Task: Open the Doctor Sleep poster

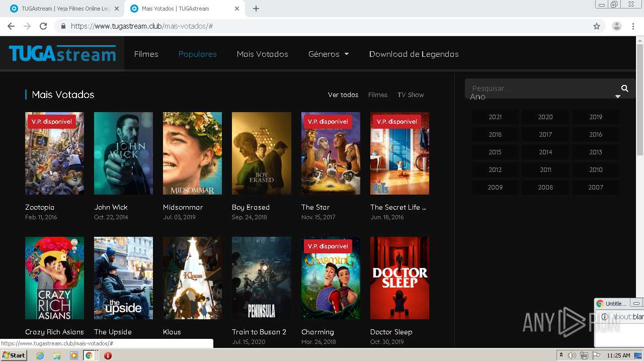Action: (x=399, y=278)
